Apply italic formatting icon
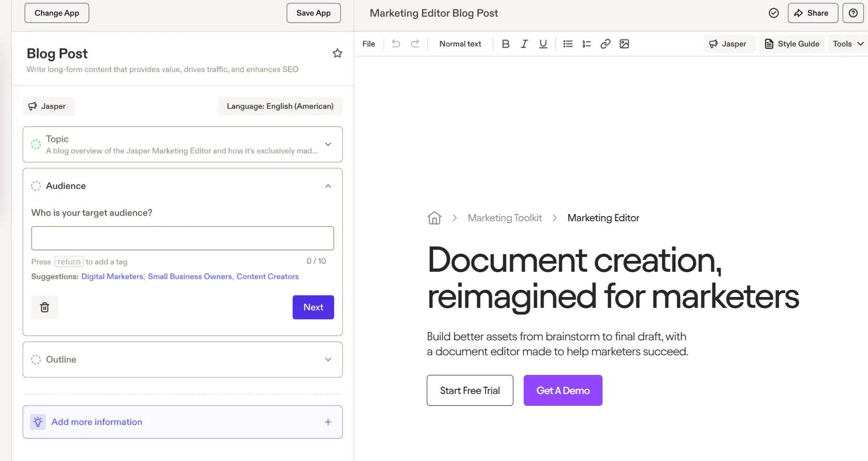 pos(524,44)
